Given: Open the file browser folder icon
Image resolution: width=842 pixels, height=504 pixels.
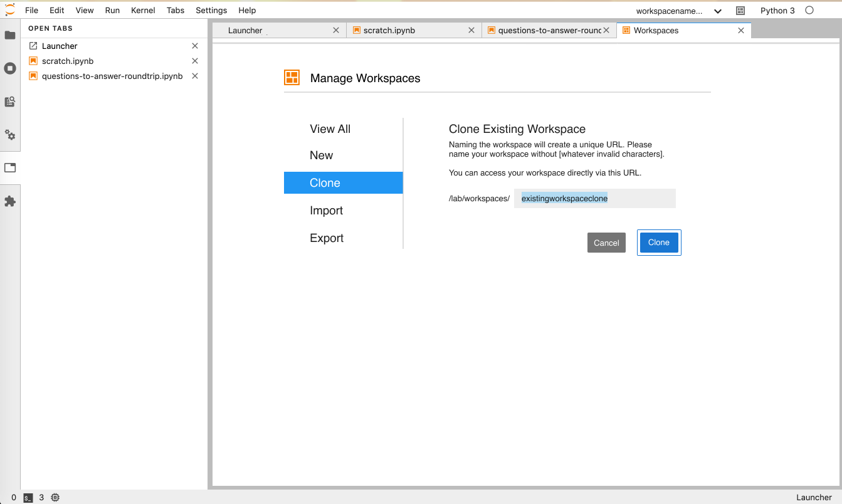Looking at the screenshot, I should click(10, 35).
